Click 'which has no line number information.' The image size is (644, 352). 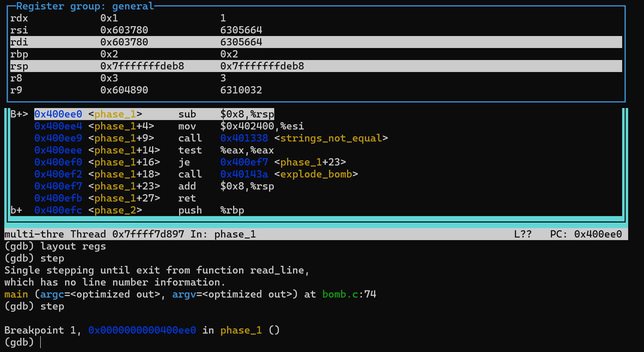tap(115, 282)
